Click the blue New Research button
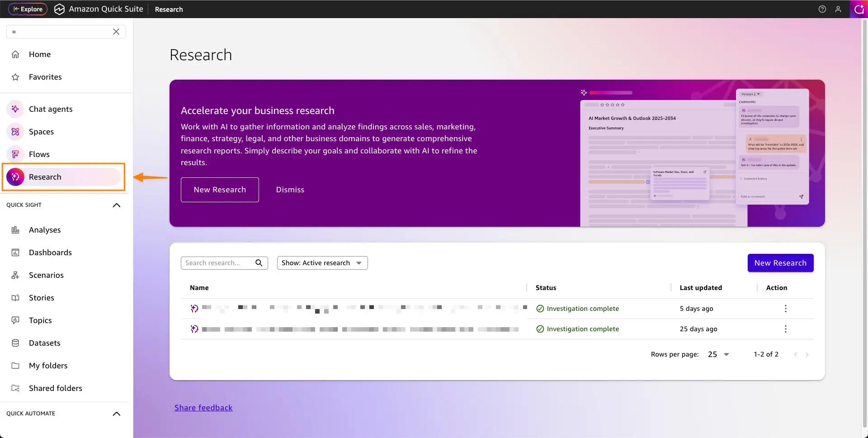 pyautogui.click(x=780, y=263)
